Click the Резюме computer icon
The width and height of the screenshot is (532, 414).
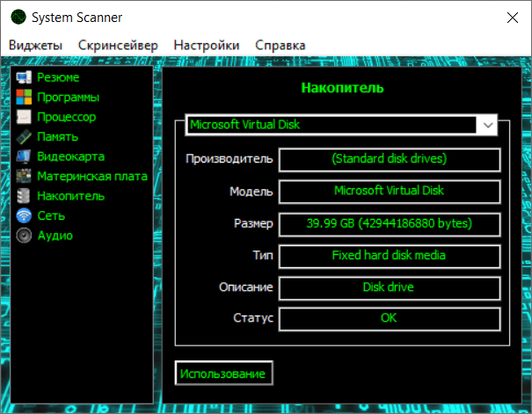click(x=24, y=77)
